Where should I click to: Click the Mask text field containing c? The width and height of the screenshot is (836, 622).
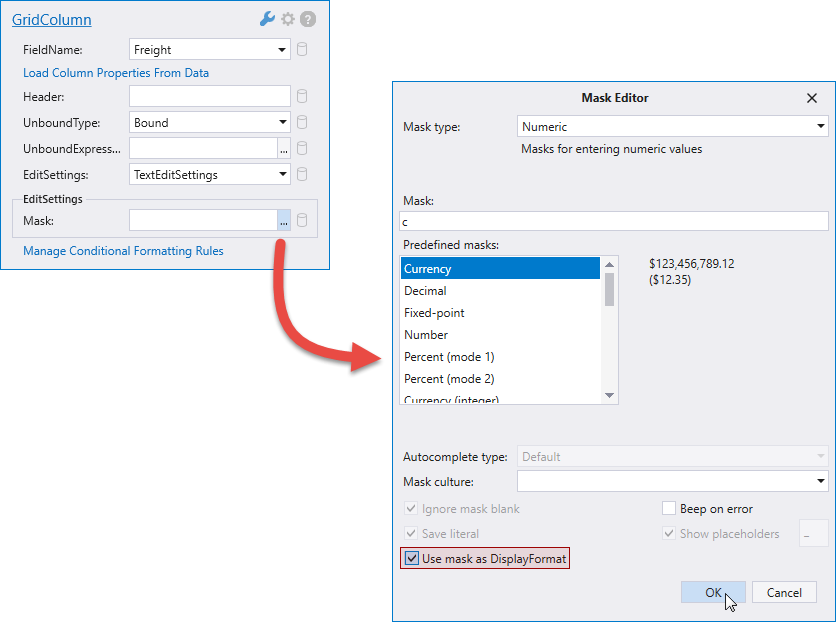[613, 221]
